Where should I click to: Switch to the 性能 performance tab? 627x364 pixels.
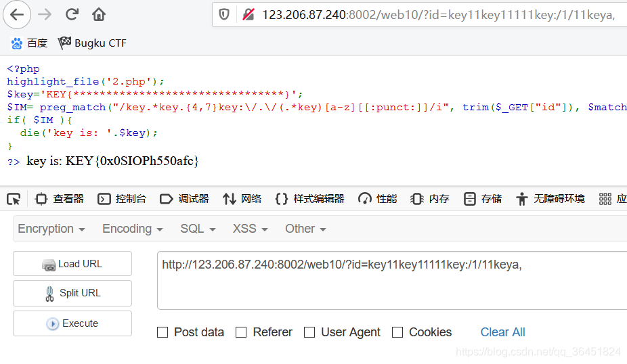click(377, 199)
